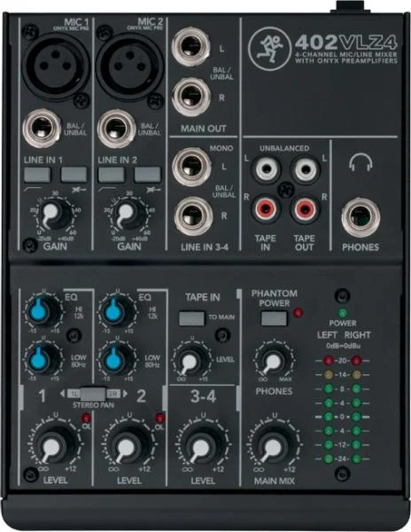Toggle channel 1 low-cut filter switch

(x=37, y=175)
